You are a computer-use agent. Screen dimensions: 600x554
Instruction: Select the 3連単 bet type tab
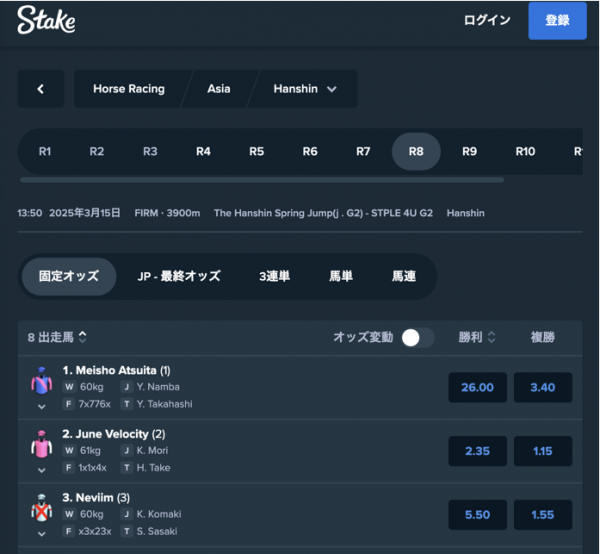274,276
